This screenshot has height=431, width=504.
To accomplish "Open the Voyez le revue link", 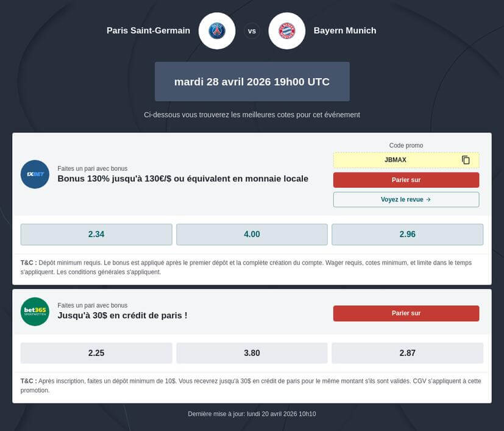I will tap(406, 199).
